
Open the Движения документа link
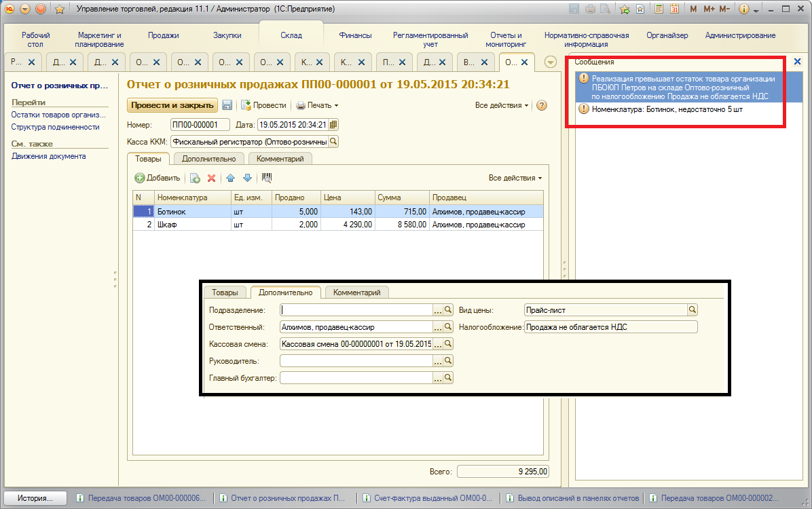(48, 156)
